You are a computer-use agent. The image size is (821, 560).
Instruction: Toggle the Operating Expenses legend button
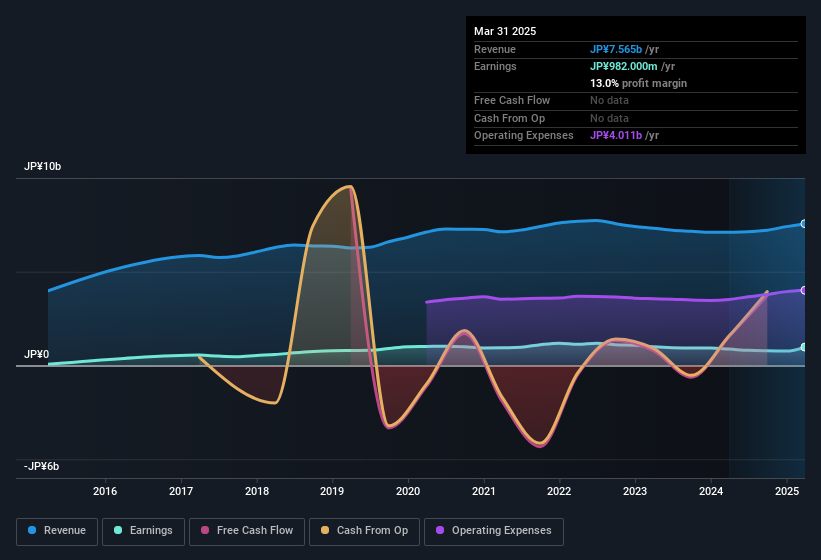[494, 531]
